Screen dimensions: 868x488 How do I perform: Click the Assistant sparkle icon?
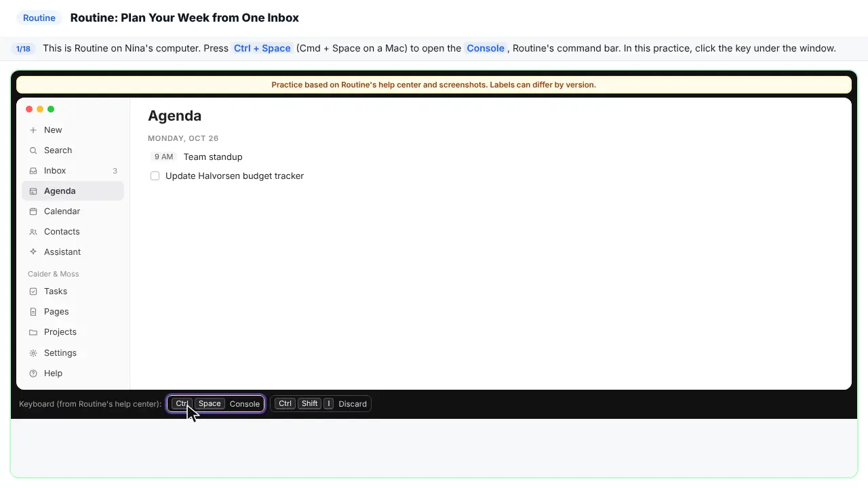(x=33, y=252)
